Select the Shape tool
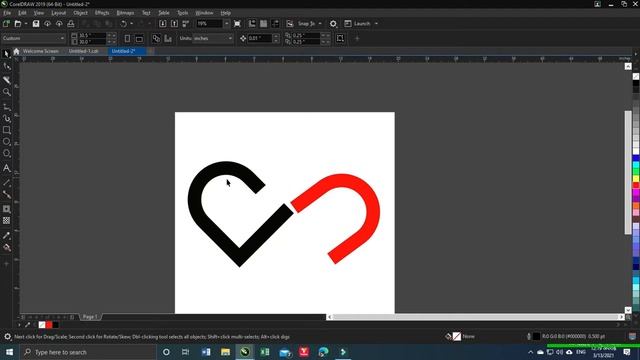 click(7, 67)
